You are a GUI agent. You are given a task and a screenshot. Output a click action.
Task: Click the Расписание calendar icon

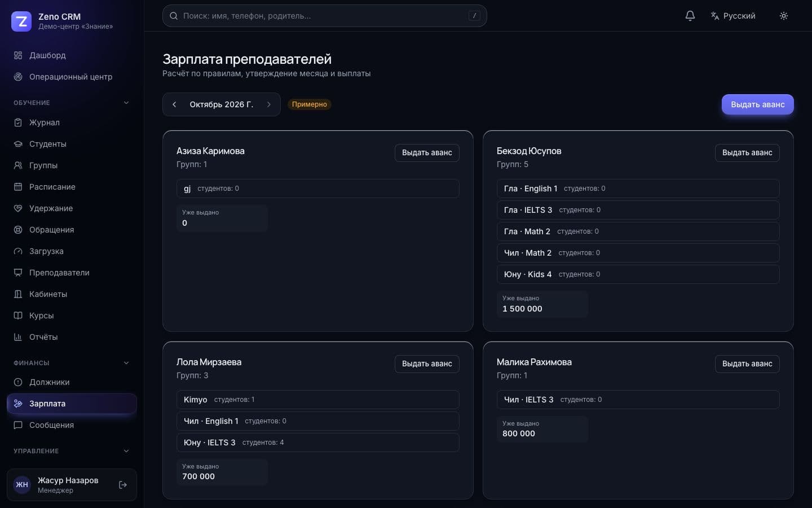pos(18,187)
